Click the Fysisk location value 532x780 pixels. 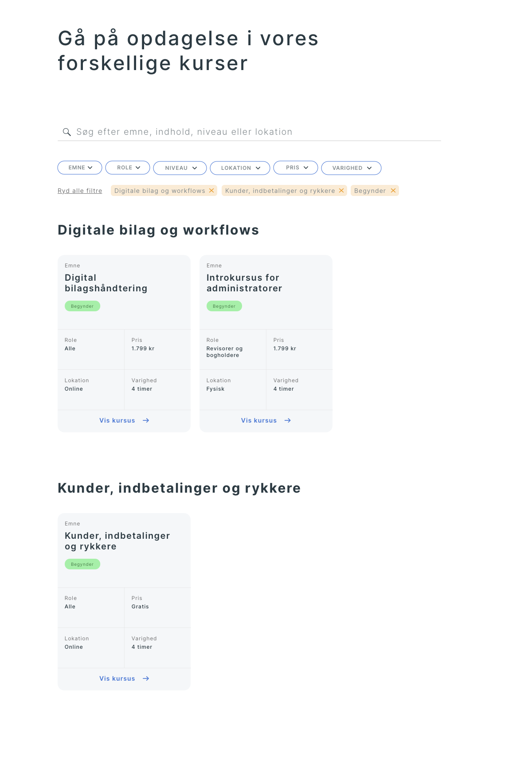(x=215, y=389)
